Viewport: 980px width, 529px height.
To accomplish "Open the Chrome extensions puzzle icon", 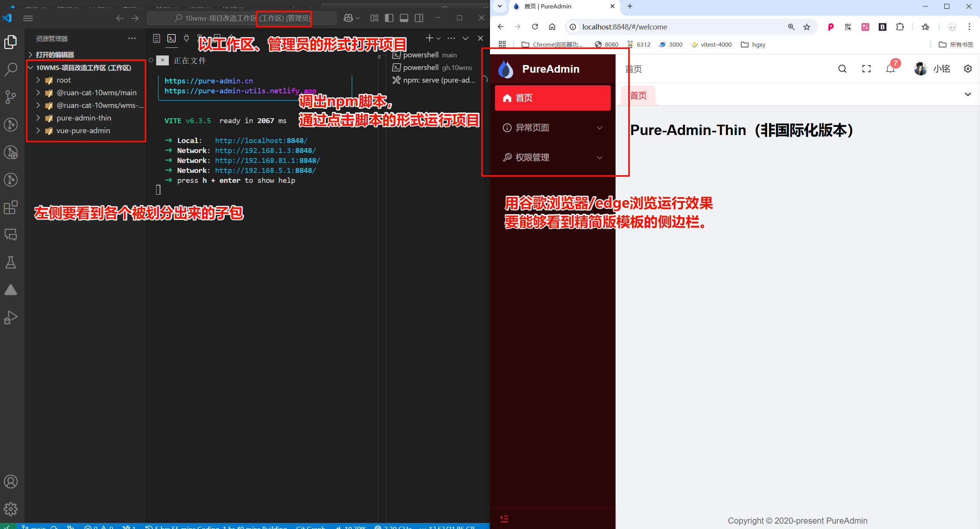I will pos(900,27).
